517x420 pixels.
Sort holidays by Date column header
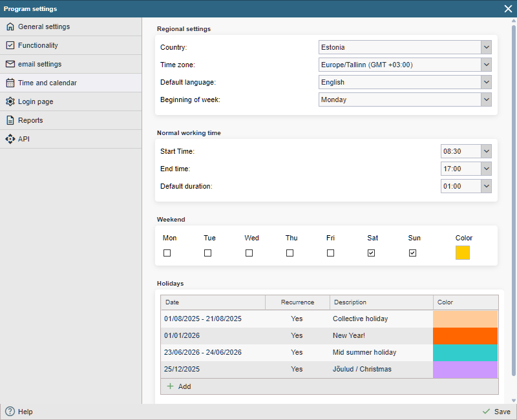pos(213,302)
